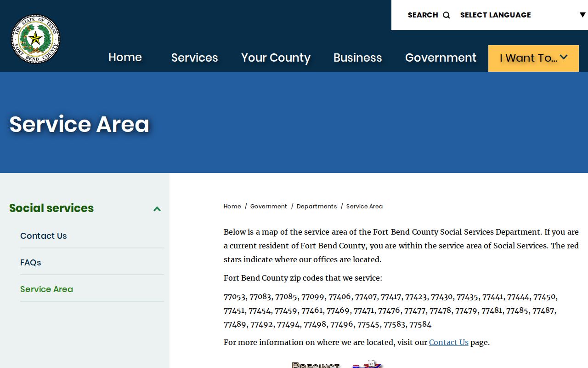Click the Home breadcrumb link
The width and height of the screenshot is (588, 368).
point(232,207)
